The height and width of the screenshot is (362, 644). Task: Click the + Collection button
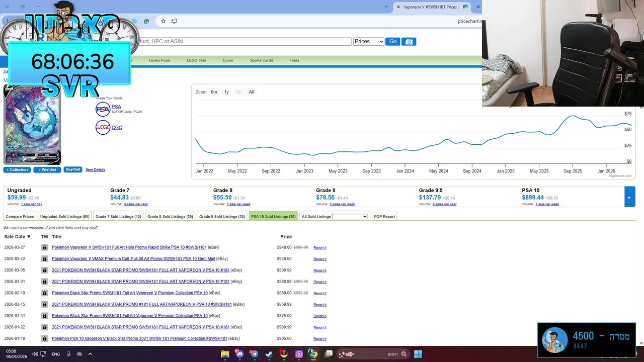pos(17,169)
